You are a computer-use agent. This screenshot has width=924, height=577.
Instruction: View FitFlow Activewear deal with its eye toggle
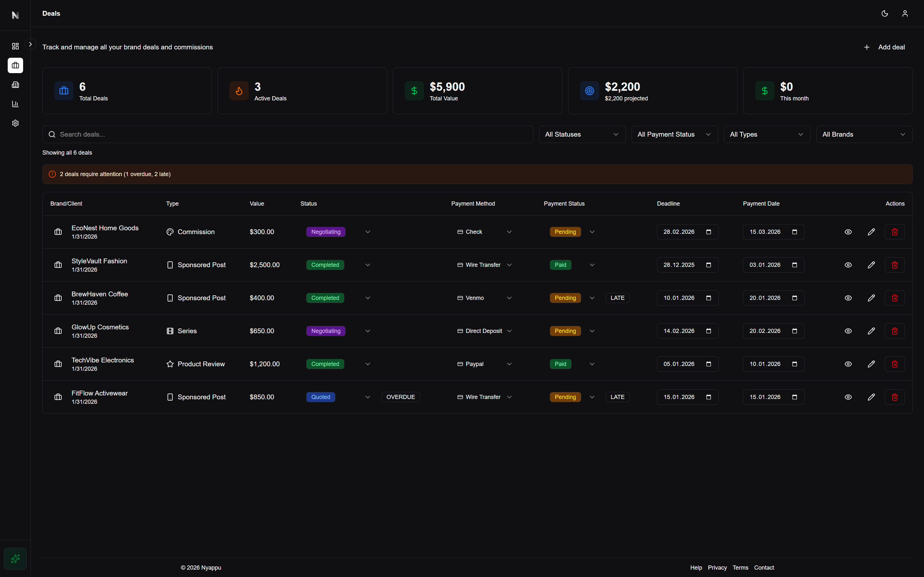[848, 397]
